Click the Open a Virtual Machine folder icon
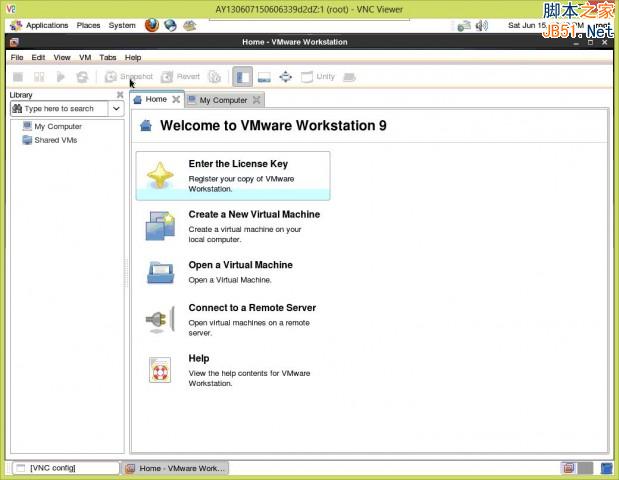The image size is (619, 480). click(160, 272)
